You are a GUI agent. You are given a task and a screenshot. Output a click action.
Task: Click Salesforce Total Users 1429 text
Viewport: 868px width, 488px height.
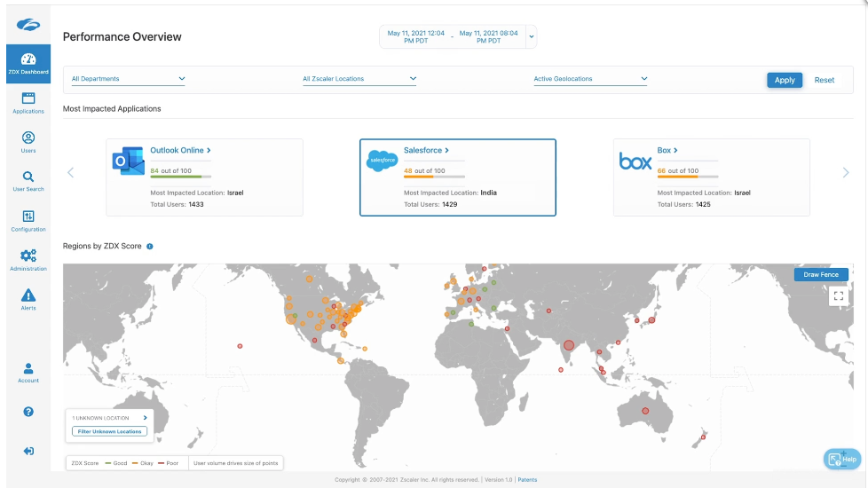(x=430, y=204)
